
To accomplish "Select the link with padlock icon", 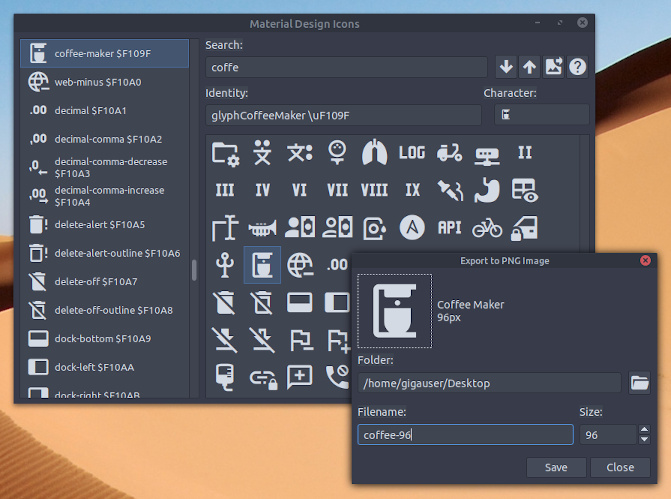I will click(x=263, y=378).
